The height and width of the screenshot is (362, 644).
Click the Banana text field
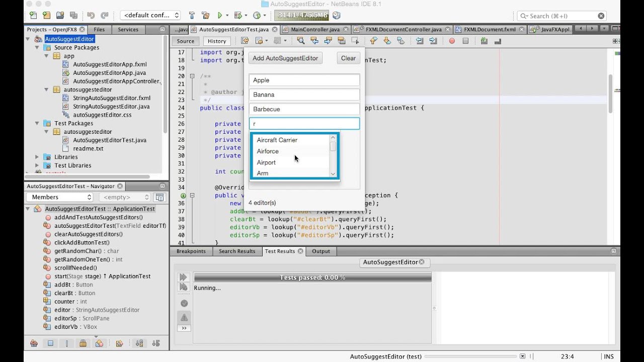point(304,95)
